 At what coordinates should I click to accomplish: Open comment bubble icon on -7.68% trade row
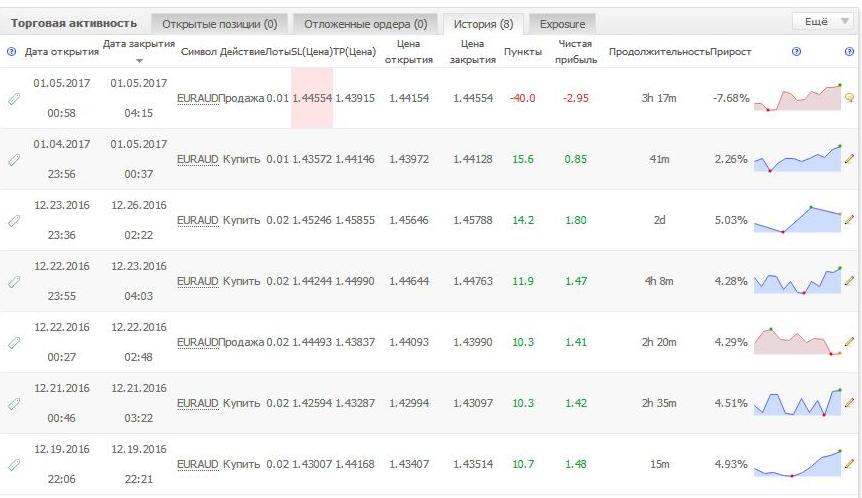click(849, 98)
